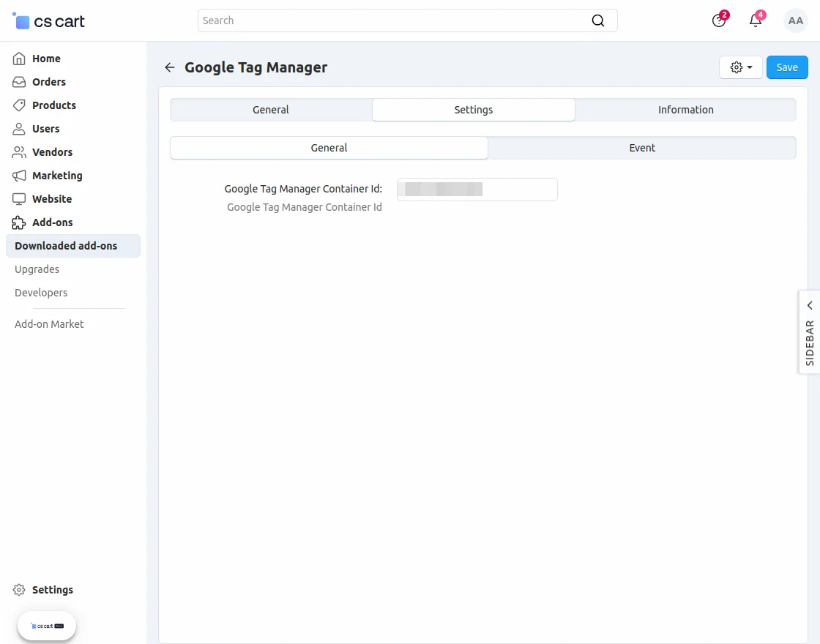
Task: Save the Google Tag Manager settings
Action: tap(787, 67)
